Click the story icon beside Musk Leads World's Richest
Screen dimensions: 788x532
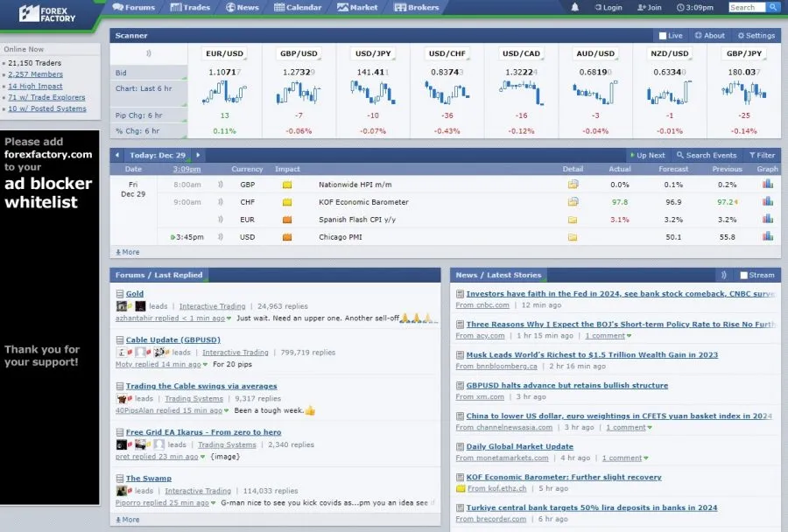tap(460, 355)
